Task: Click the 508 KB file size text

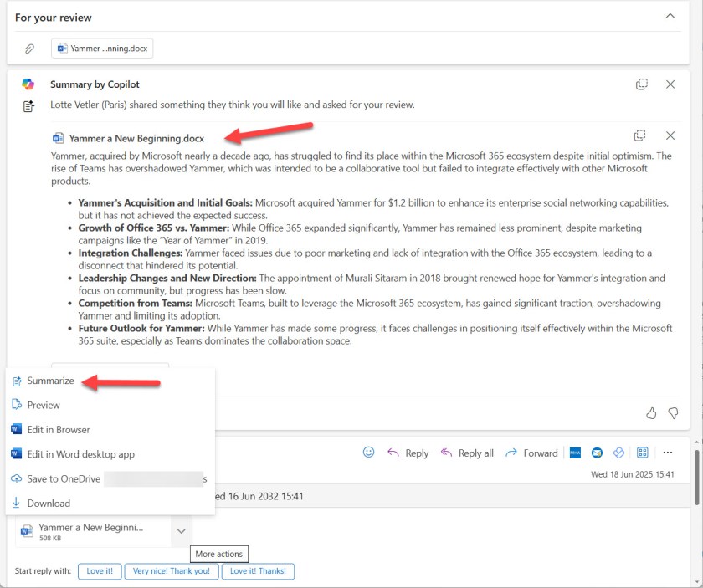Action: click(x=50, y=539)
